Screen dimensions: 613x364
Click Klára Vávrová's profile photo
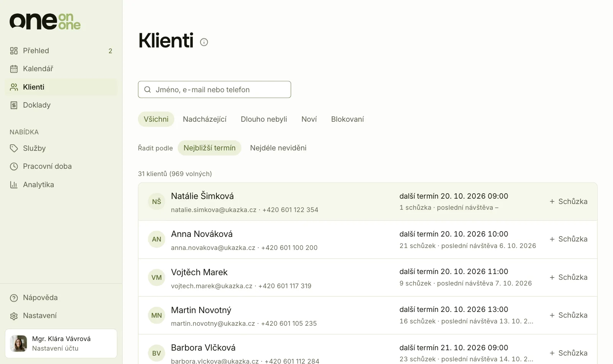(x=18, y=344)
